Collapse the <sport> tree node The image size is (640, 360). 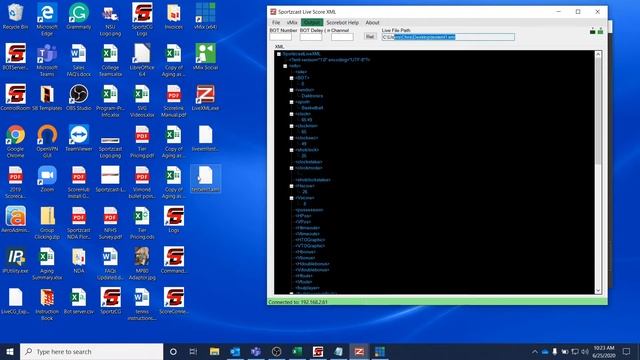pos(291,102)
